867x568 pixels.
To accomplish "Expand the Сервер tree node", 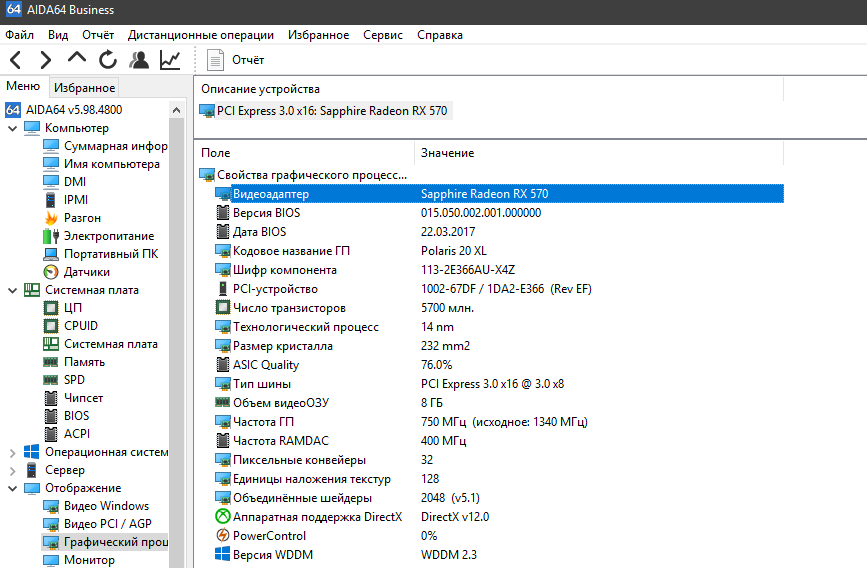I will point(12,470).
